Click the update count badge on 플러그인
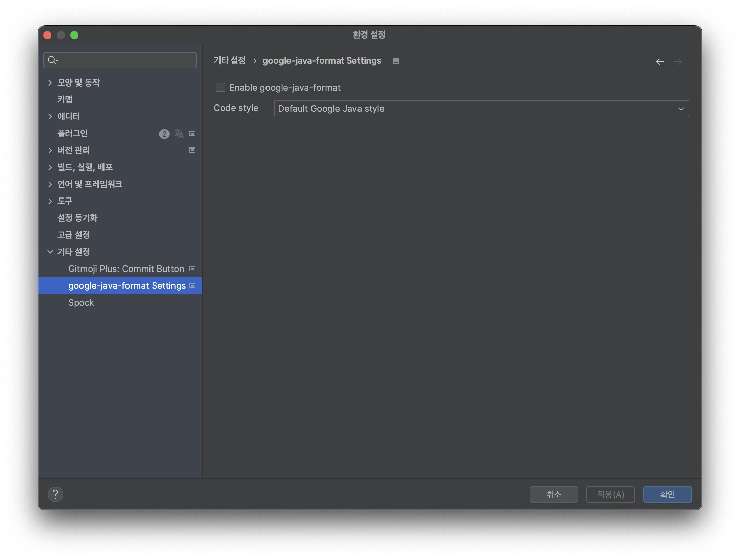This screenshot has height=560, width=740. click(164, 134)
